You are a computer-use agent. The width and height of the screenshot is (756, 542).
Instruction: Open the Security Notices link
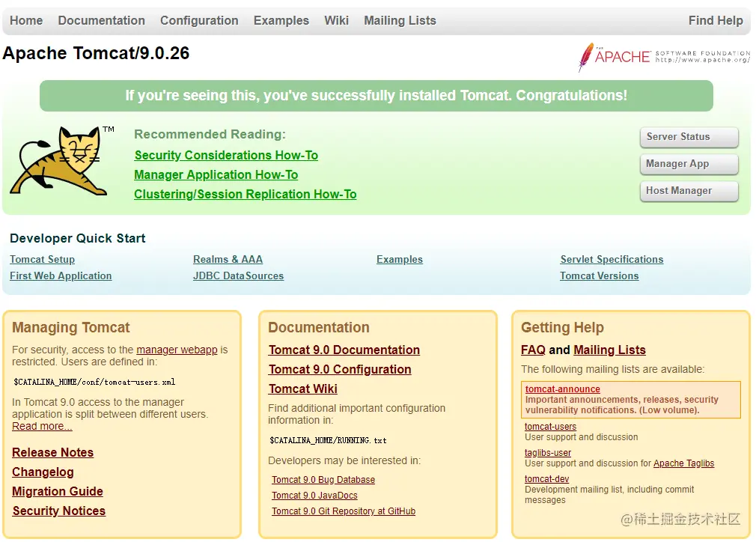[59, 511]
